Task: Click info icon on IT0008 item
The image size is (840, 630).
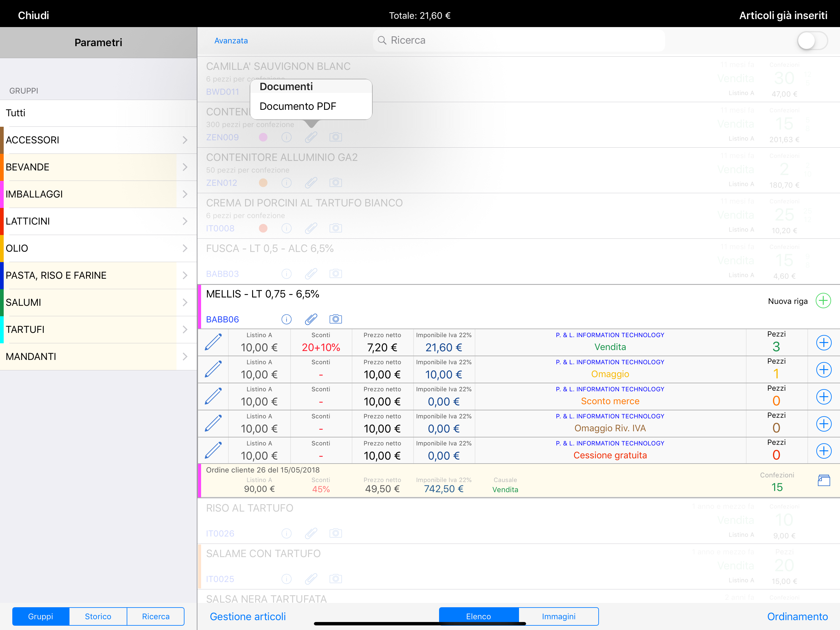Action: (x=286, y=228)
